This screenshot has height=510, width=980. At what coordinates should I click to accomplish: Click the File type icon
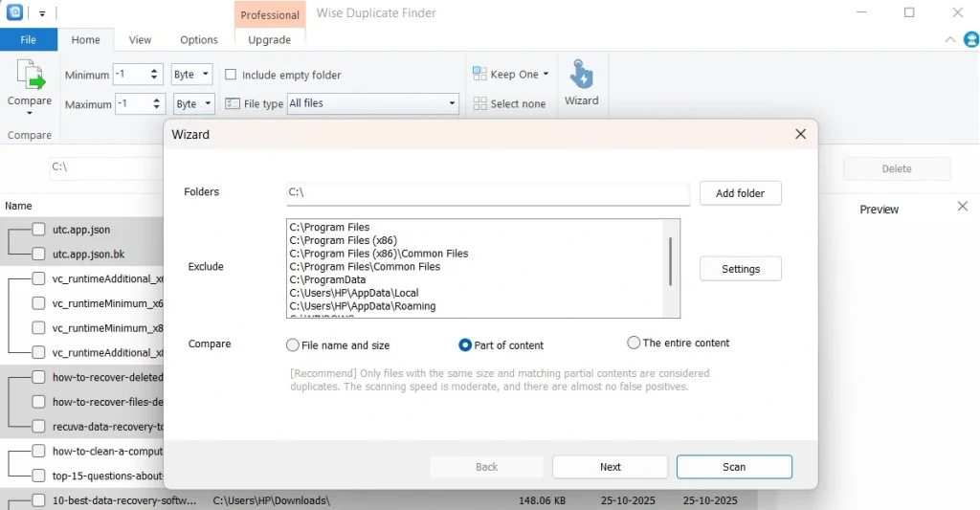click(233, 103)
